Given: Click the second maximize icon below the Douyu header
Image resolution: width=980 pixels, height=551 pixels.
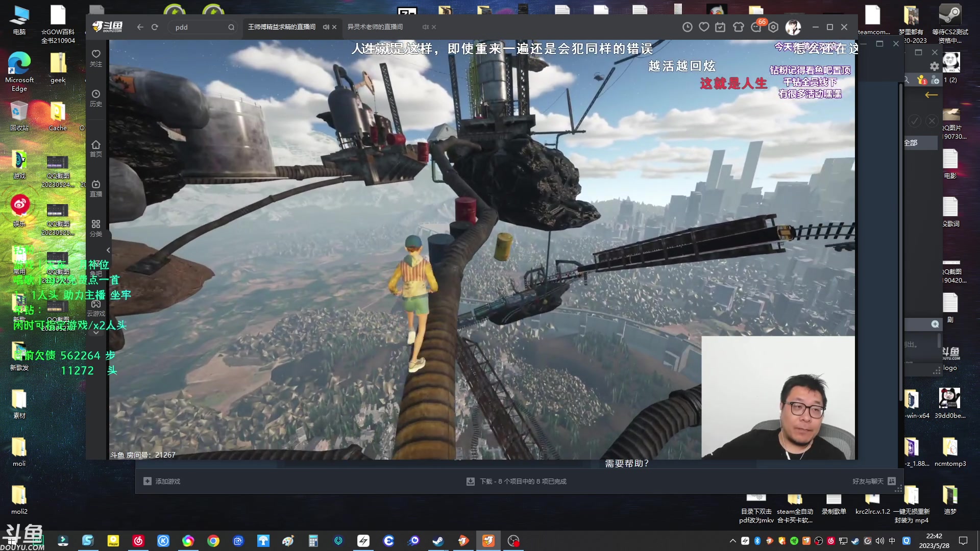Looking at the screenshot, I should (x=879, y=44).
